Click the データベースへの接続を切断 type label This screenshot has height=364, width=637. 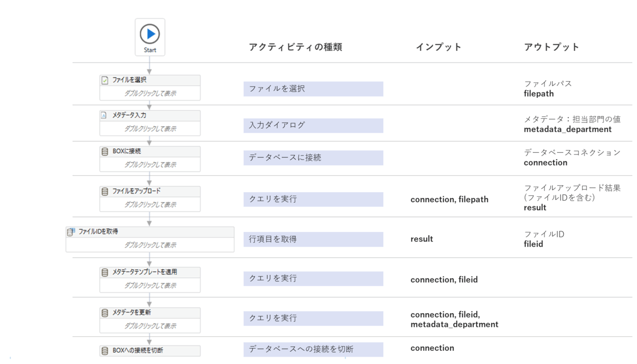point(302,349)
